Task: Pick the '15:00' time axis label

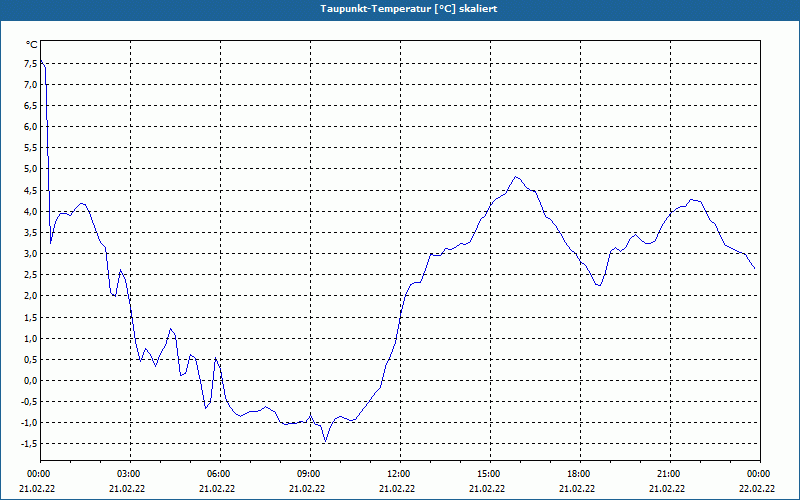Action: (490, 474)
